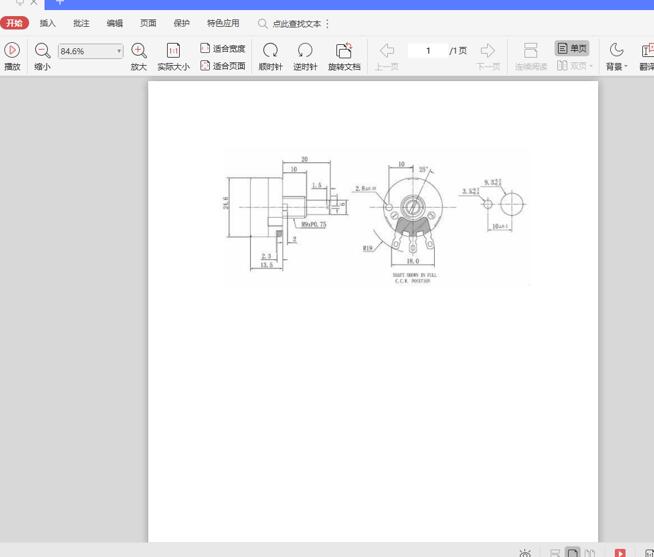Click the potentiometer drawing on page

pos(375,217)
